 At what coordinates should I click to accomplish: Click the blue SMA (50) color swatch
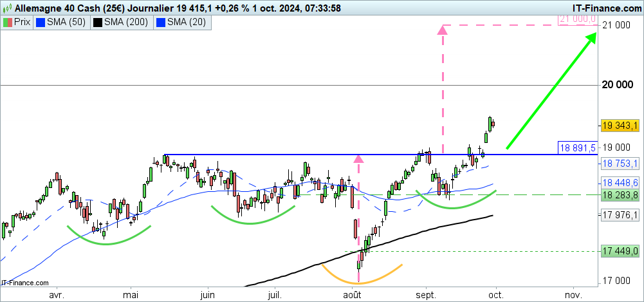tap(42, 22)
